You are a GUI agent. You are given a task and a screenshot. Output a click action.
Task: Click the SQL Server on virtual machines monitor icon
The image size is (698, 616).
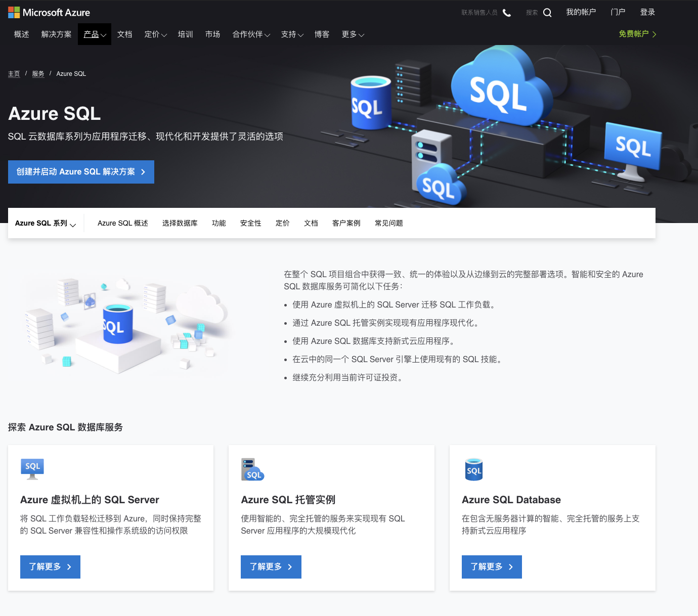pyautogui.click(x=32, y=469)
